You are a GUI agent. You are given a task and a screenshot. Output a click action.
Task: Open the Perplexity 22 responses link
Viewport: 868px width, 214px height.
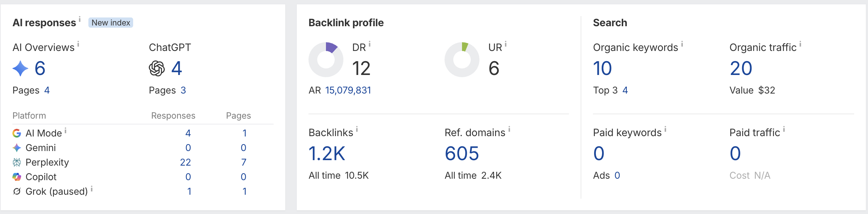click(186, 162)
